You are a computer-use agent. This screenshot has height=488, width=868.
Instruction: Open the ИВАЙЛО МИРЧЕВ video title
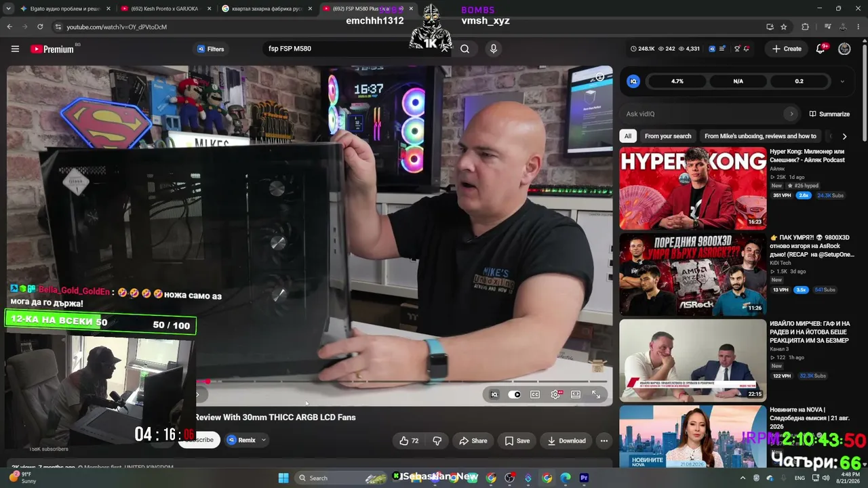coord(810,332)
